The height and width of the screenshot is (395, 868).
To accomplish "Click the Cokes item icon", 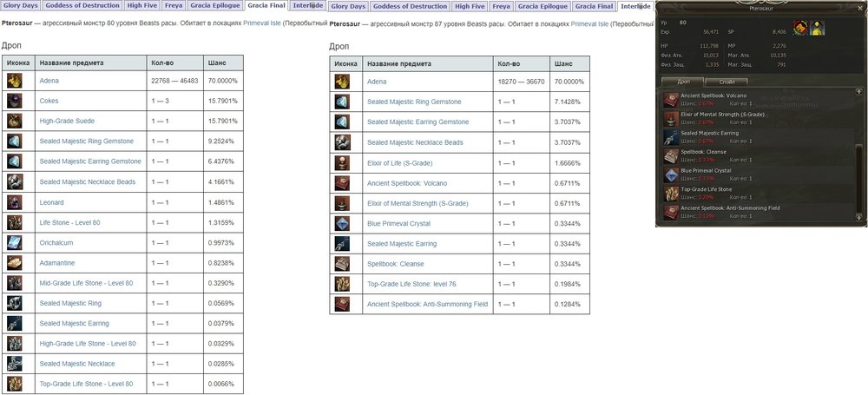I will click(15, 101).
